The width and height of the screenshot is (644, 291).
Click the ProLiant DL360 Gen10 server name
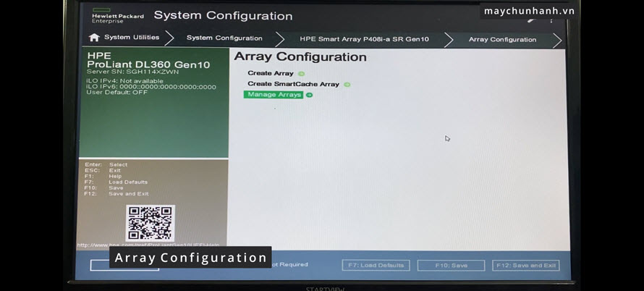148,64
